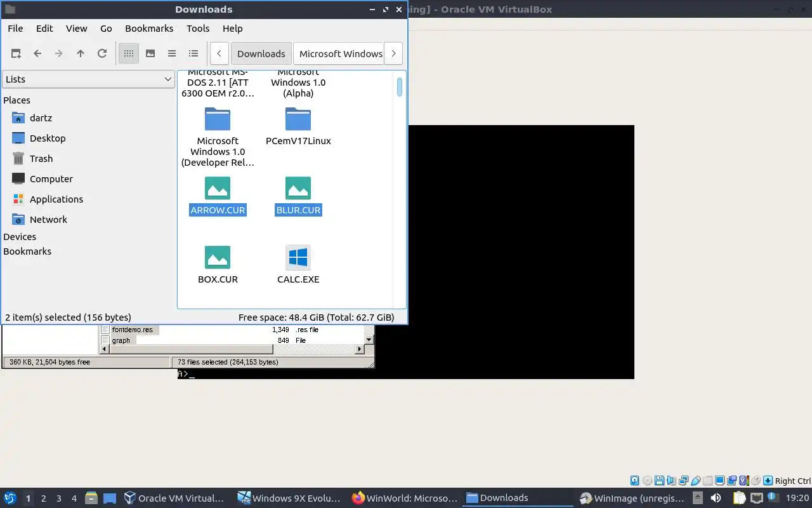Screen dimensions: 812x508
Task: Click VirtualBox audio indicator
Action: click(x=671, y=481)
